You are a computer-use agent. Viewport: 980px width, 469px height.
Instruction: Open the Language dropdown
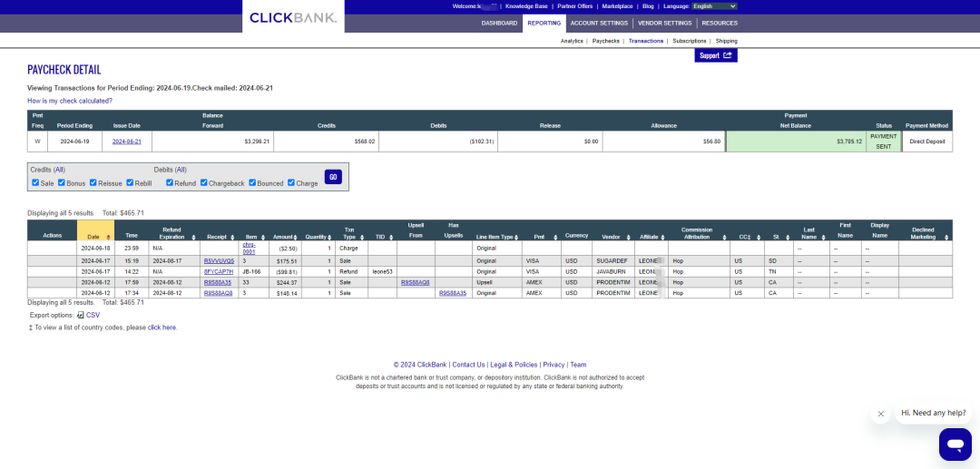tap(714, 6)
